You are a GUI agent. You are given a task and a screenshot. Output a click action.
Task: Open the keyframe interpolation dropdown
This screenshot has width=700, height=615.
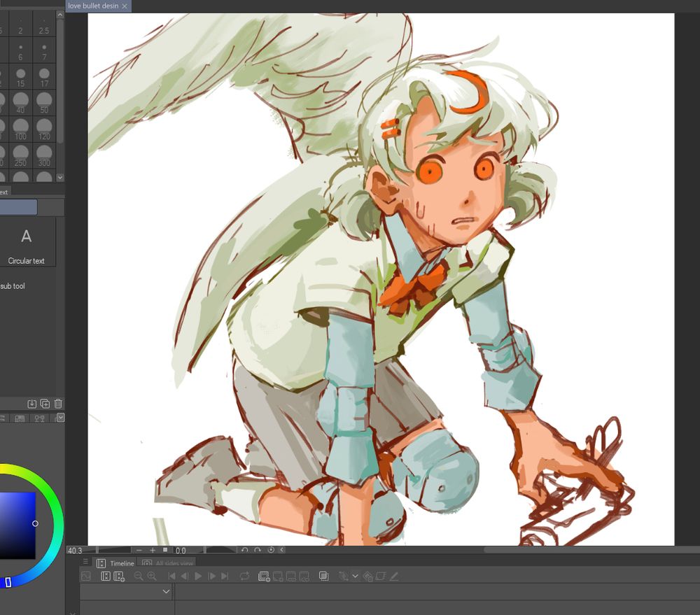coord(356,577)
